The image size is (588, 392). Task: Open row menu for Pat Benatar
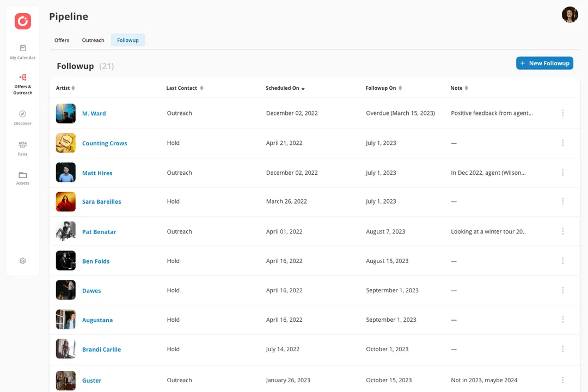[x=562, y=231]
